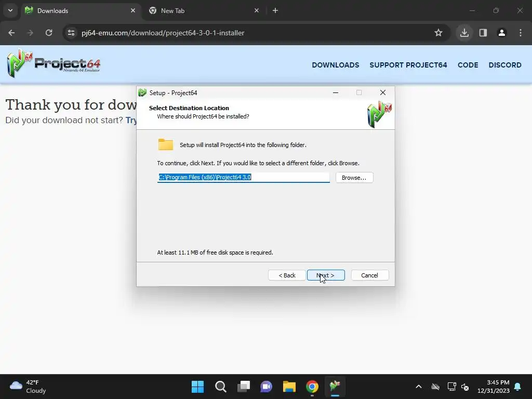Click Chrome icon on the taskbar
The width and height of the screenshot is (532, 399).
(312, 387)
